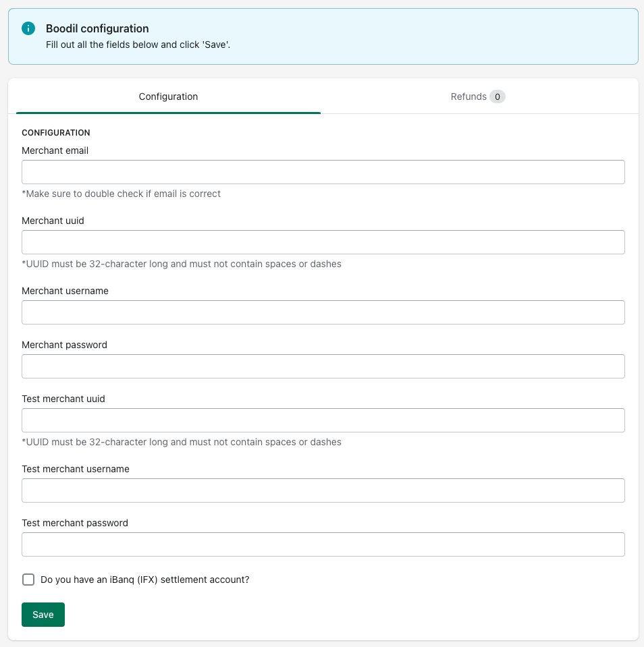Tick the iBanq settlement account checkbox
The width and height of the screenshot is (644, 647).
tap(28, 580)
